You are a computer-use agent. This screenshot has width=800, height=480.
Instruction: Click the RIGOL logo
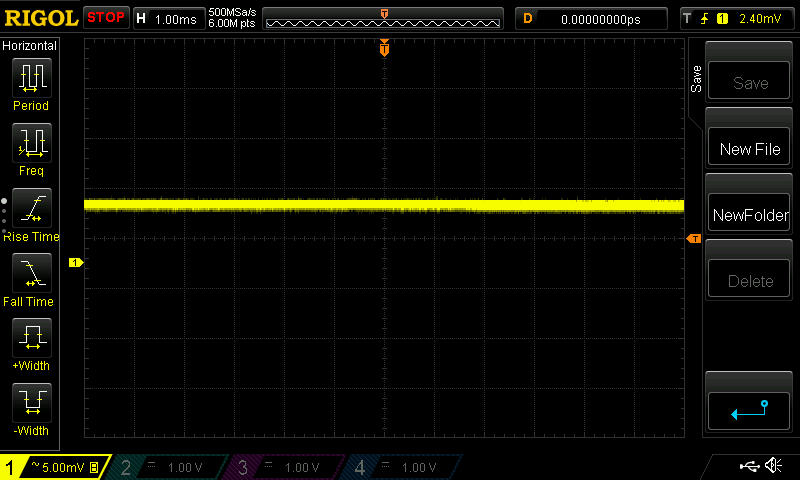tap(41, 18)
